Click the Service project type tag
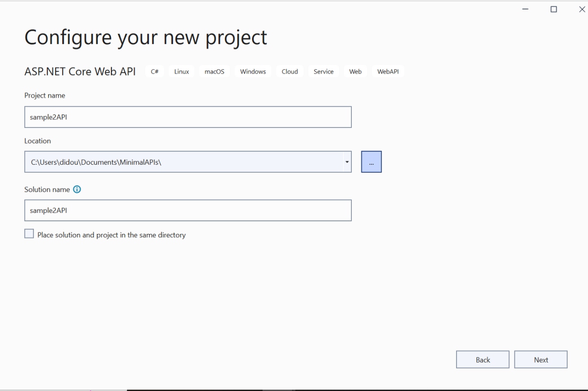Screen dimensions: 588x391 click(x=323, y=72)
